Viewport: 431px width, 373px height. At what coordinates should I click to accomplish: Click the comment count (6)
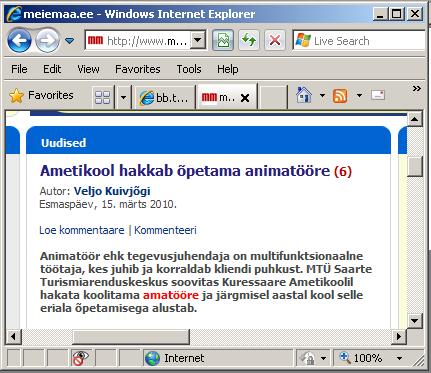343,172
